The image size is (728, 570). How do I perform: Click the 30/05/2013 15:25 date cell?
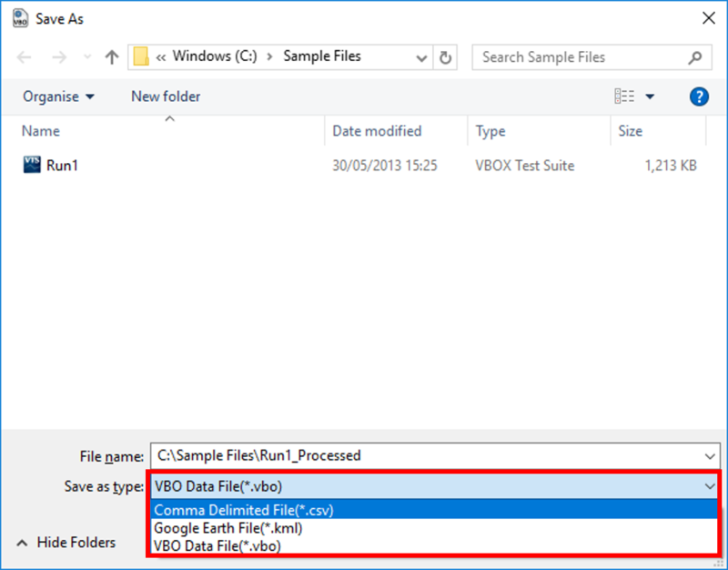point(385,166)
